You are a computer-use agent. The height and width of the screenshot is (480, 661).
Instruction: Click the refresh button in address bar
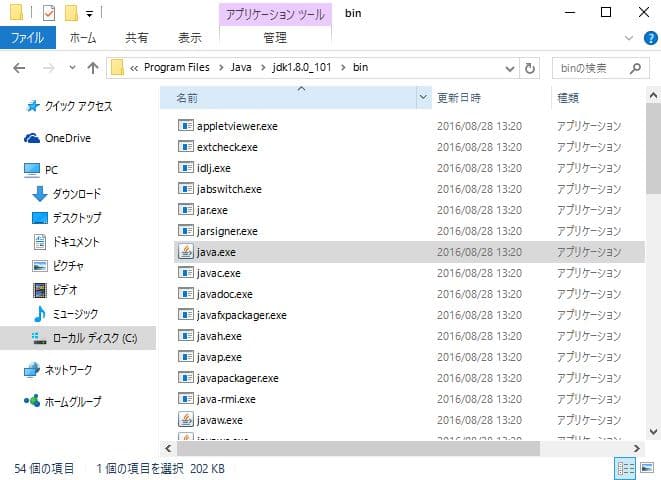(x=529, y=68)
